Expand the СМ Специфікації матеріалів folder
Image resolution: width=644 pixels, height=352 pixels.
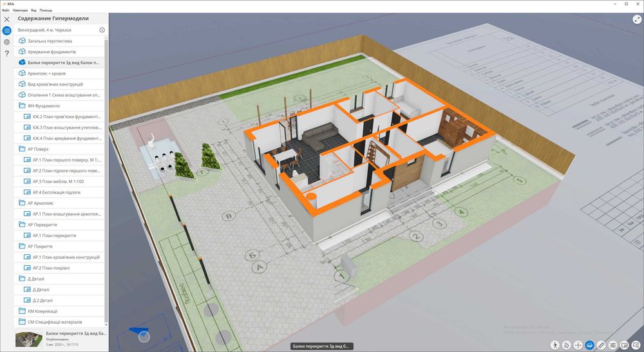61,322
